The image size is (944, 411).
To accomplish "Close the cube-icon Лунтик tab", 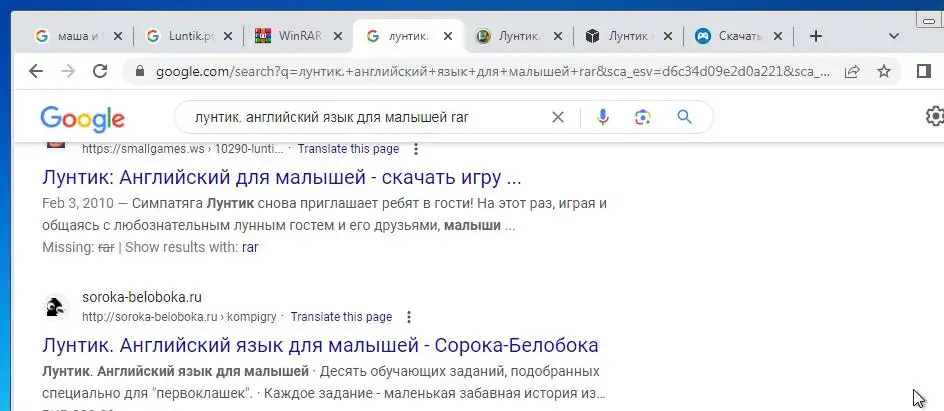I will (667, 36).
